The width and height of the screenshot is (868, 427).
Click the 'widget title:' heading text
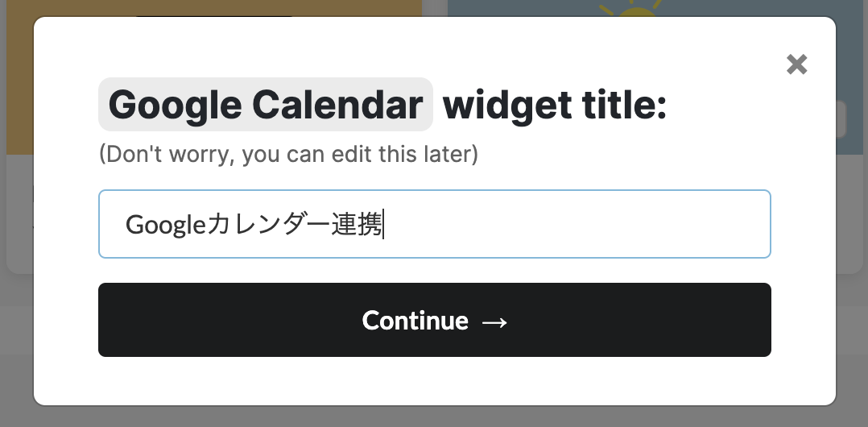coord(555,105)
